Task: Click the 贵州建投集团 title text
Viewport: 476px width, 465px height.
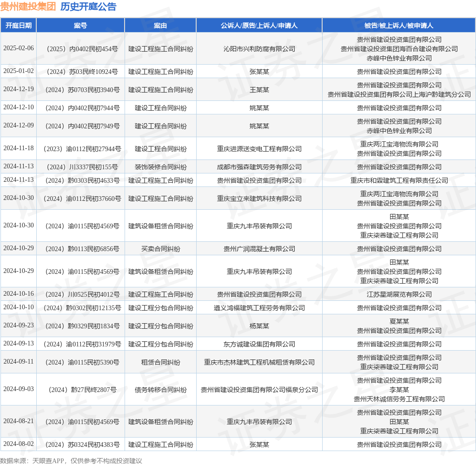Action: 28,7
